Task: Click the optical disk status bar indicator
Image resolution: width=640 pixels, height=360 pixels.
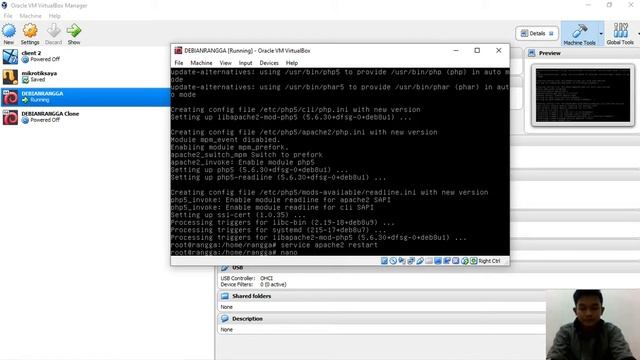Action: 393,261
